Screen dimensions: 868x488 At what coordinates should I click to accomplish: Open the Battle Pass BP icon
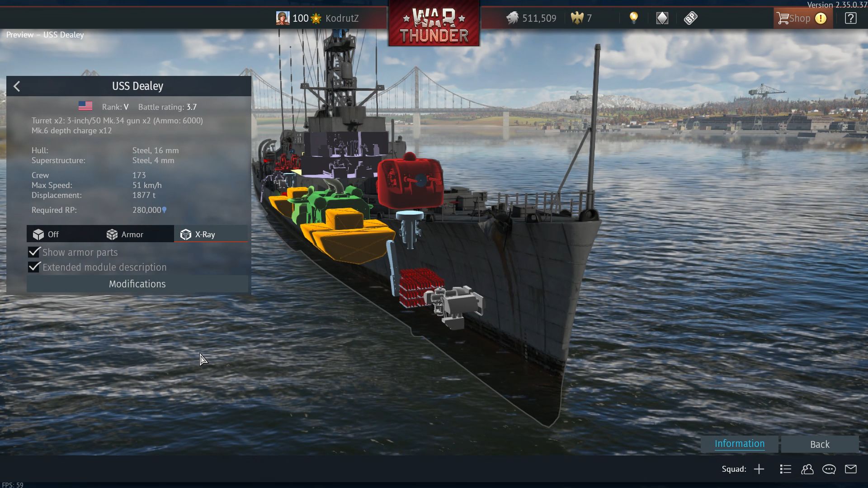click(691, 18)
